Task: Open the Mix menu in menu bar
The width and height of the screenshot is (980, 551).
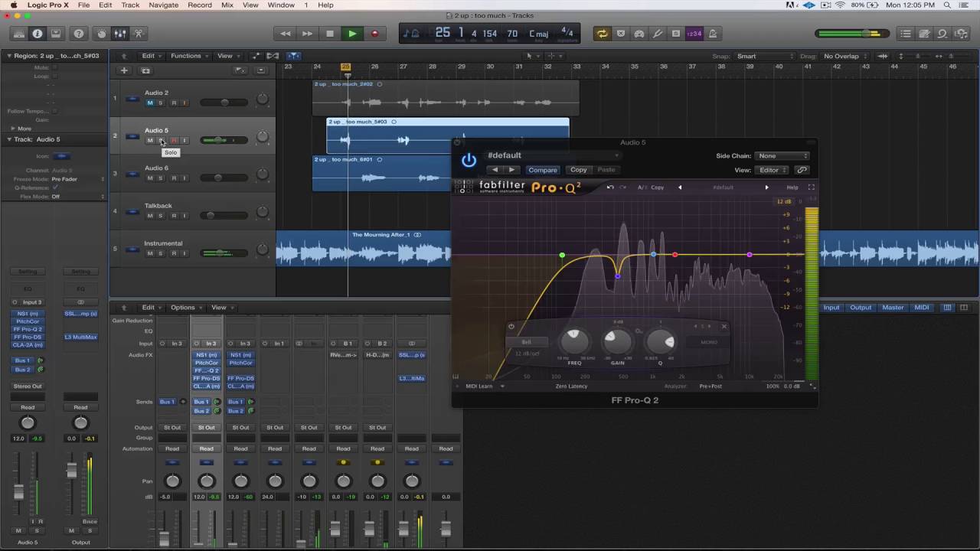Action: (x=227, y=5)
